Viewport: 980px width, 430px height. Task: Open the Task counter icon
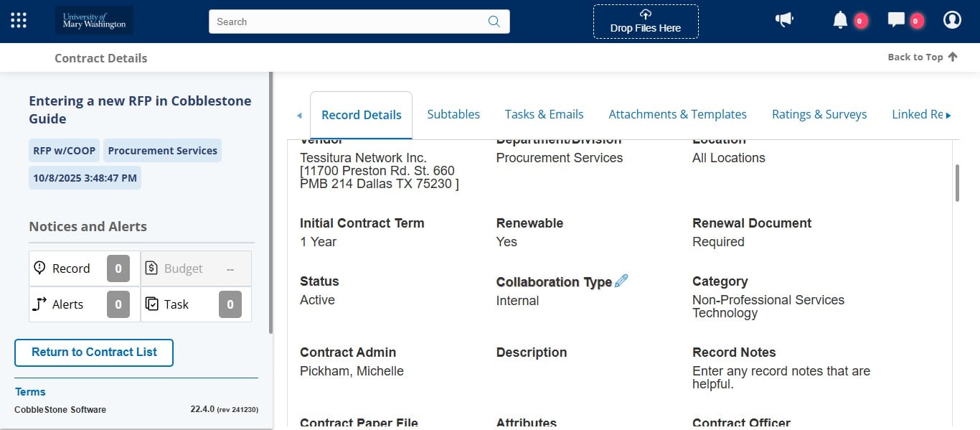[x=230, y=304]
